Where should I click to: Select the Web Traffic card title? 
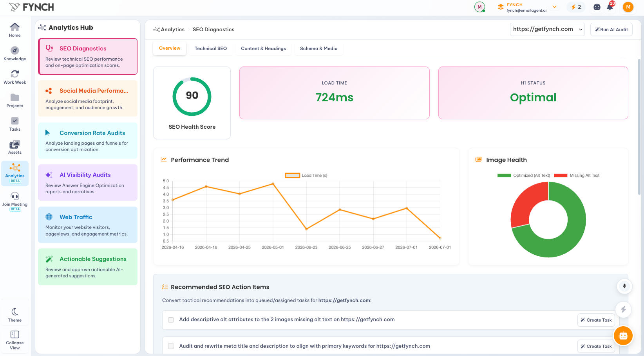click(76, 217)
